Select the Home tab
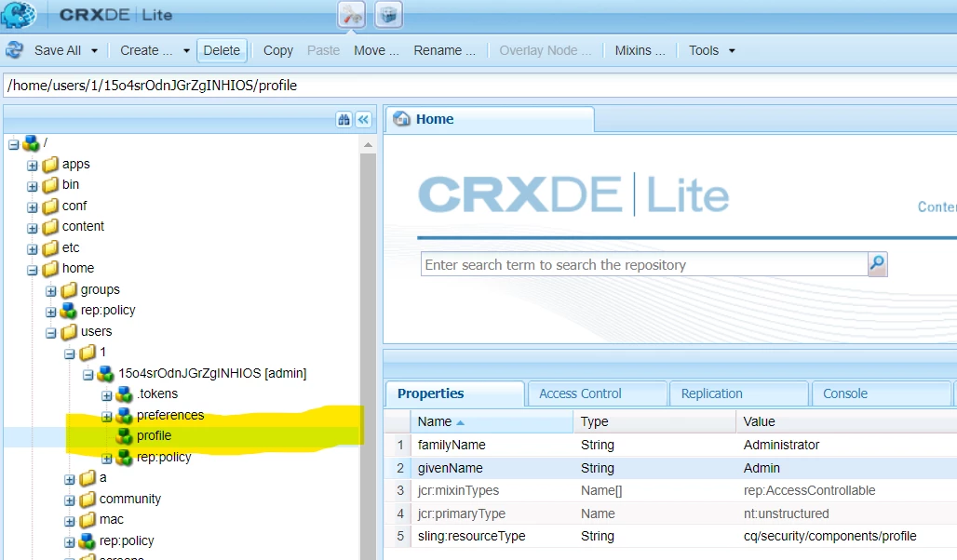Image resolution: width=957 pixels, height=560 pixels. (x=490, y=119)
